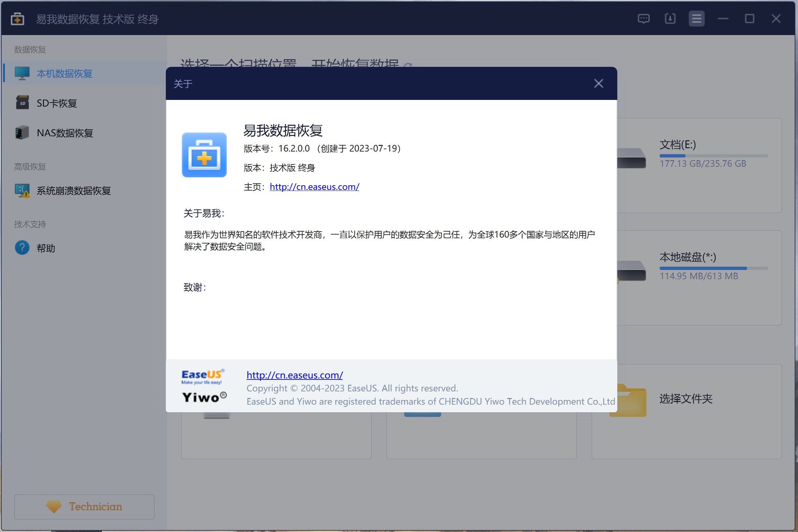Click the SD card icon
The image size is (798, 532).
22,103
